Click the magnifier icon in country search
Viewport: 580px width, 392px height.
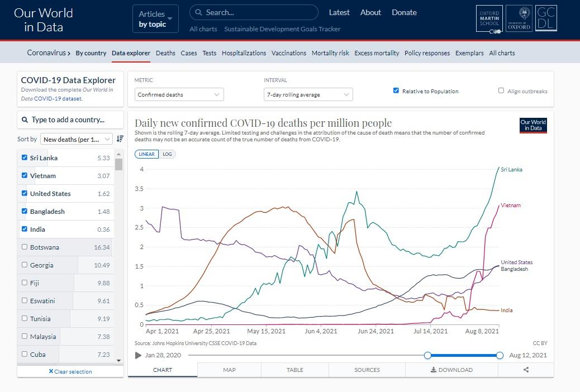click(x=25, y=120)
